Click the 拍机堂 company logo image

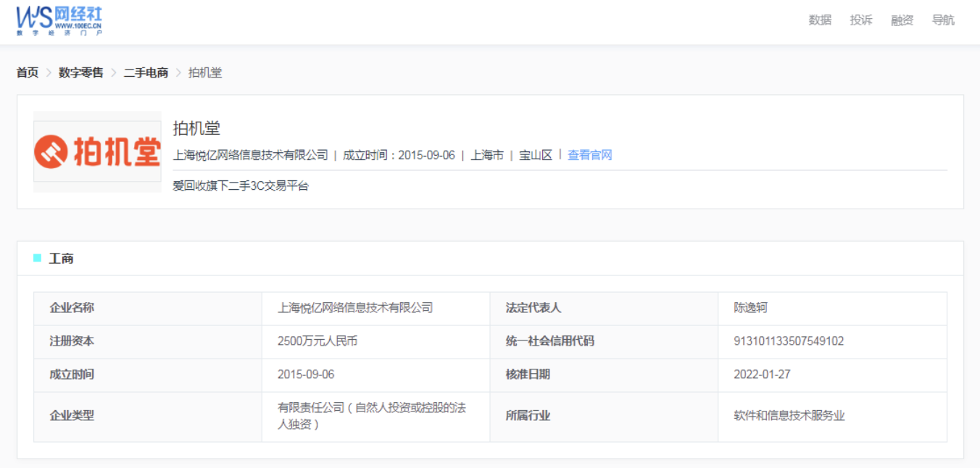(97, 151)
